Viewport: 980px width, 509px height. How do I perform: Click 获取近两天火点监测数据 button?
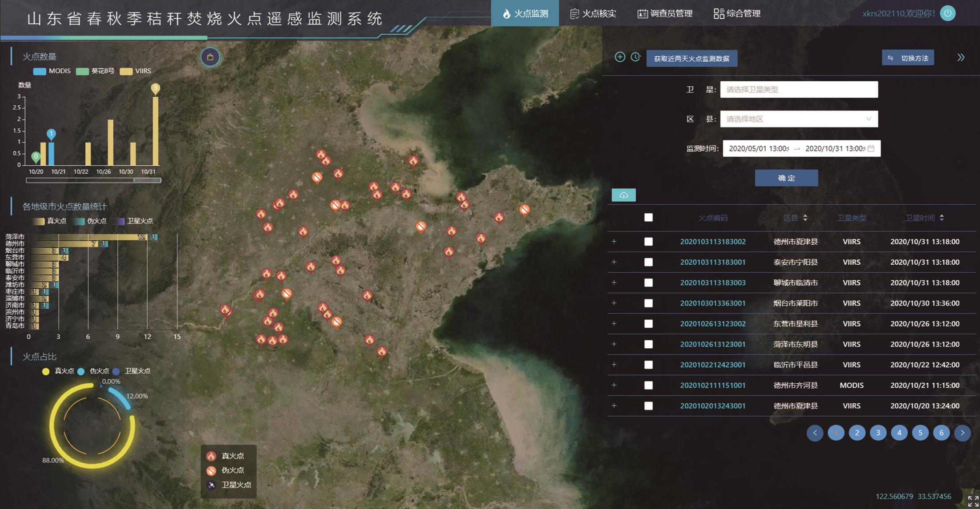coord(692,59)
